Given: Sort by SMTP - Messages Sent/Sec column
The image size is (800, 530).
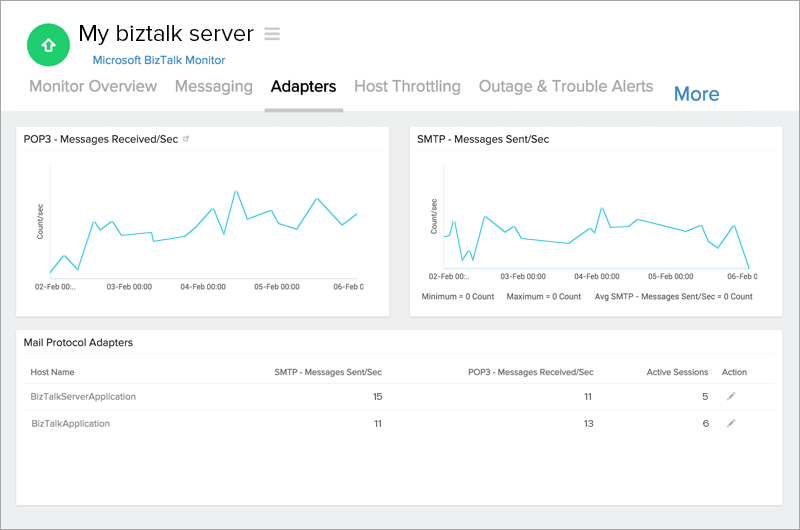Looking at the screenshot, I should [x=328, y=372].
